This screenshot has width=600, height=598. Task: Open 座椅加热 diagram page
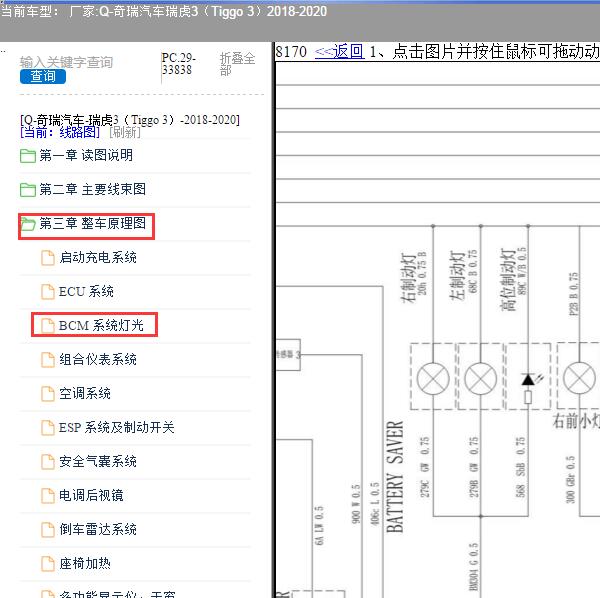tap(85, 564)
